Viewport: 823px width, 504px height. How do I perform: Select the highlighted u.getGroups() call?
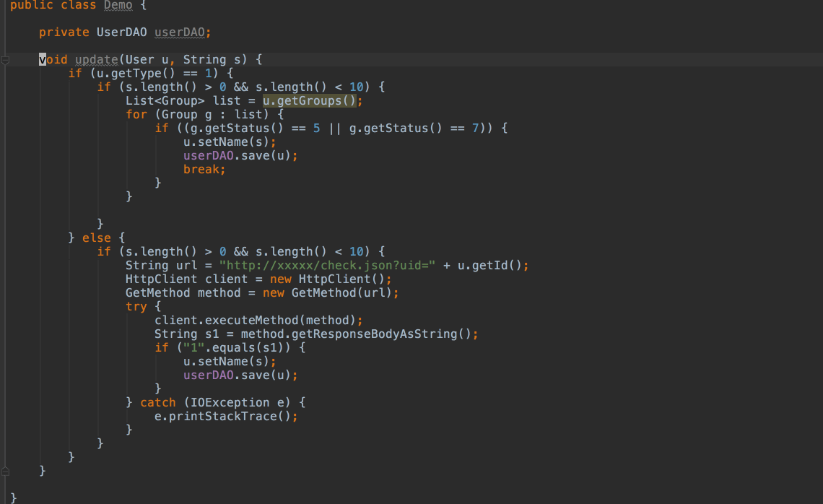click(x=310, y=100)
